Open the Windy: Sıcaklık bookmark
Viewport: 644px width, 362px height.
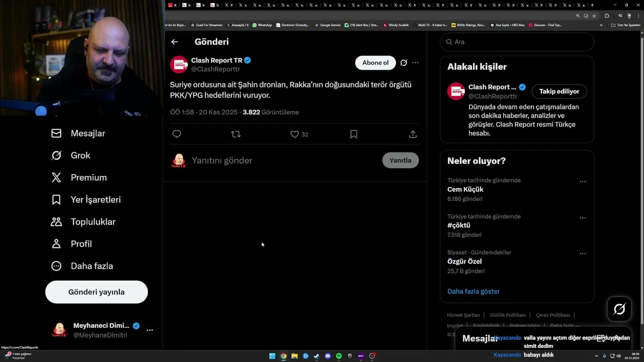pos(396,25)
